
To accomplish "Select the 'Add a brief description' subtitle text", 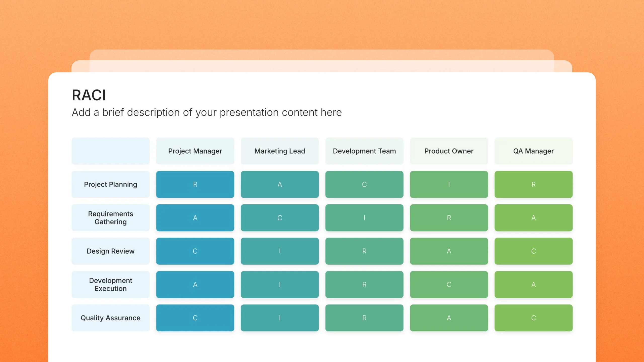I will pyautogui.click(x=207, y=112).
